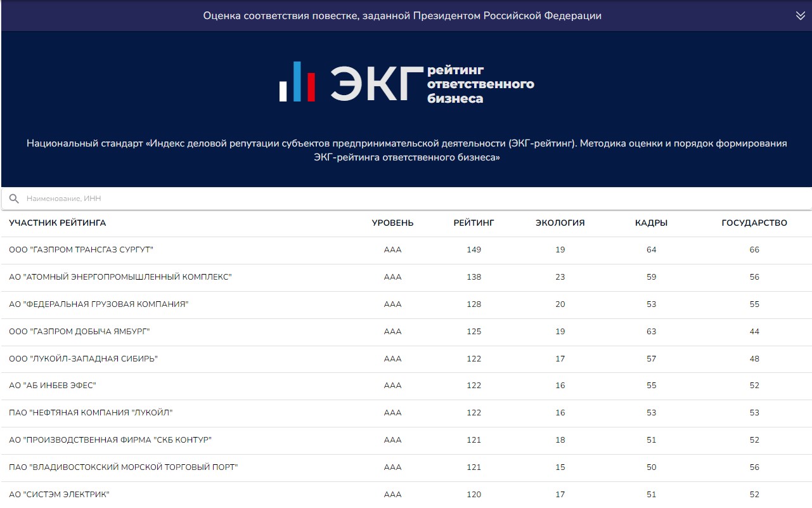Click rating value 128 for Федеральная Грузовая Компания

tap(474, 304)
